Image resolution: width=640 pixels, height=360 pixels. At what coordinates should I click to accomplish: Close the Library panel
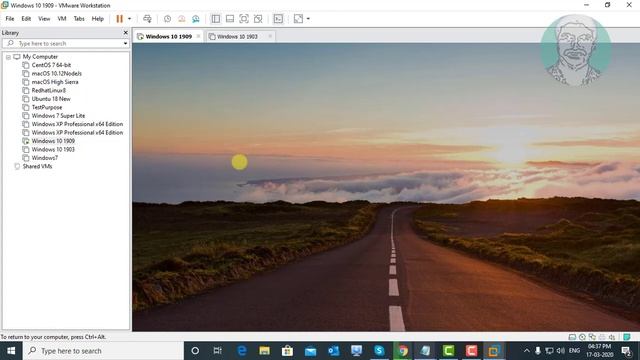pyautogui.click(x=125, y=33)
